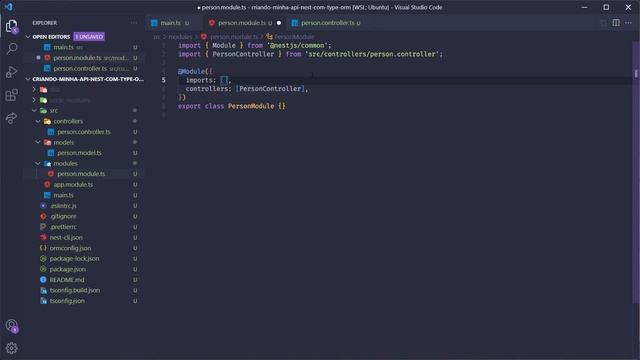The height and width of the screenshot is (360, 640).
Task: Open Explorer views and more actions
Action: tap(134, 23)
